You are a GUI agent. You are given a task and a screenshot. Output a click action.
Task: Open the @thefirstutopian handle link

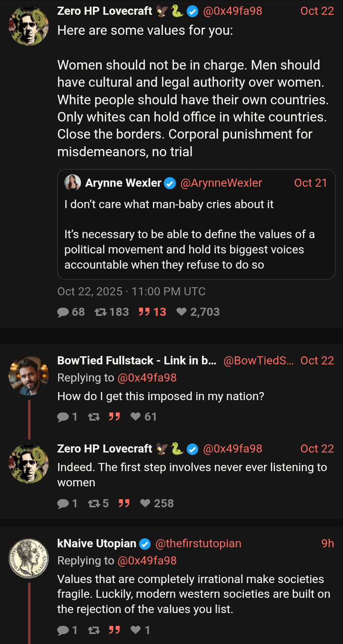tap(199, 543)
